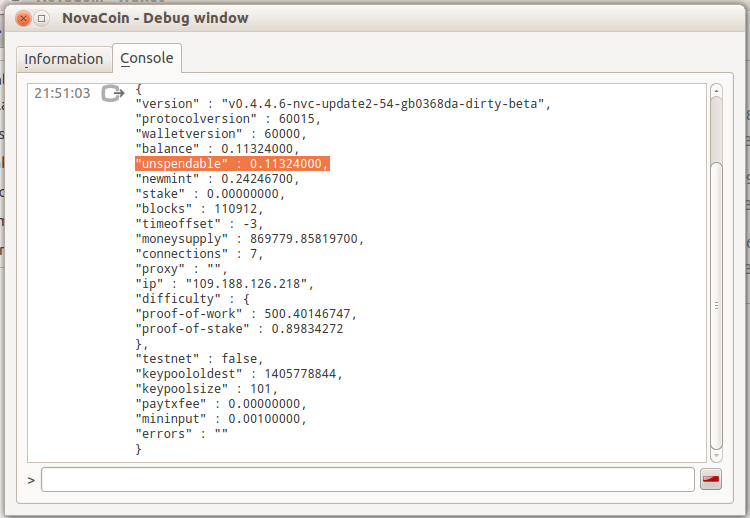Click the "paytxfee" : 0.00000000 line

(x=221, y=404)
